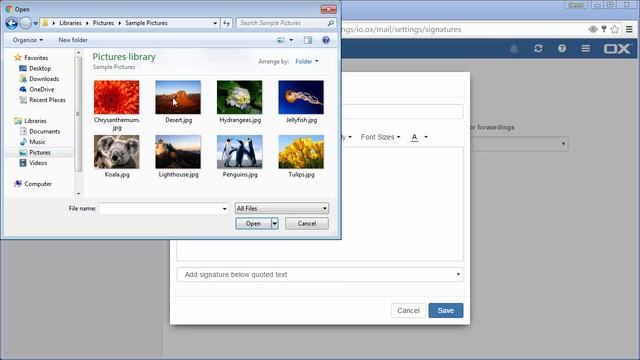Select the Pictures library

pos(40,153)
